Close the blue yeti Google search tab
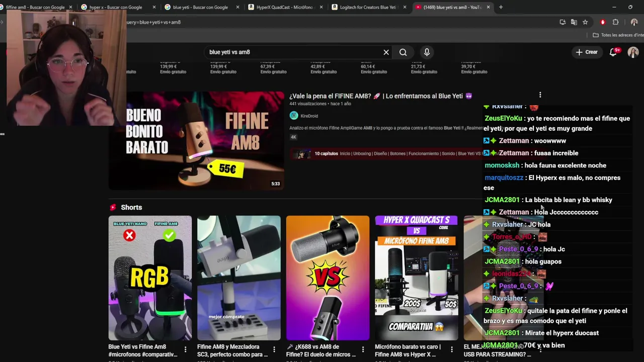Viewport: 644px width, 362px height. (x=237, y=7)
